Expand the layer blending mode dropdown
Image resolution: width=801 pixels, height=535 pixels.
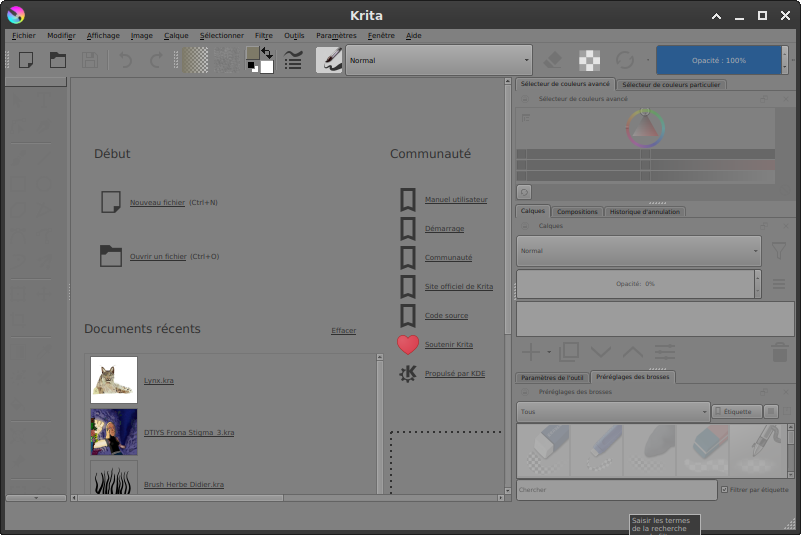[638, 251]
